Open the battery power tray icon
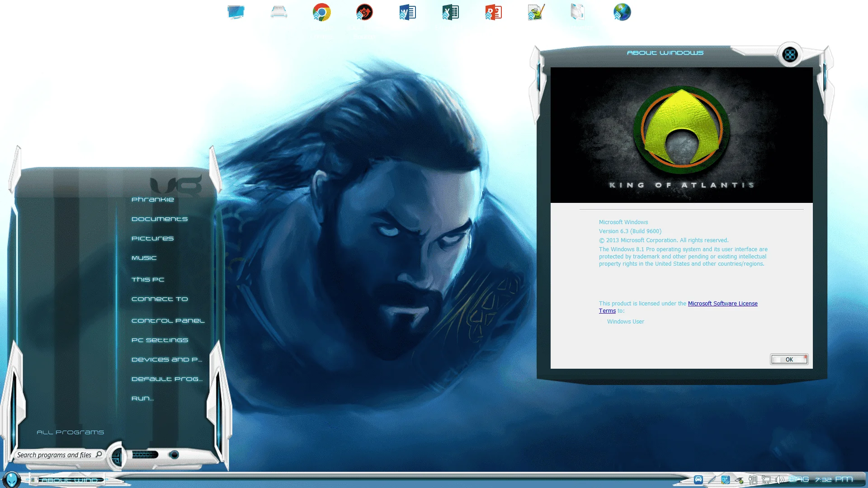This screenshot has width=868, height=488. tap(753, 479)
